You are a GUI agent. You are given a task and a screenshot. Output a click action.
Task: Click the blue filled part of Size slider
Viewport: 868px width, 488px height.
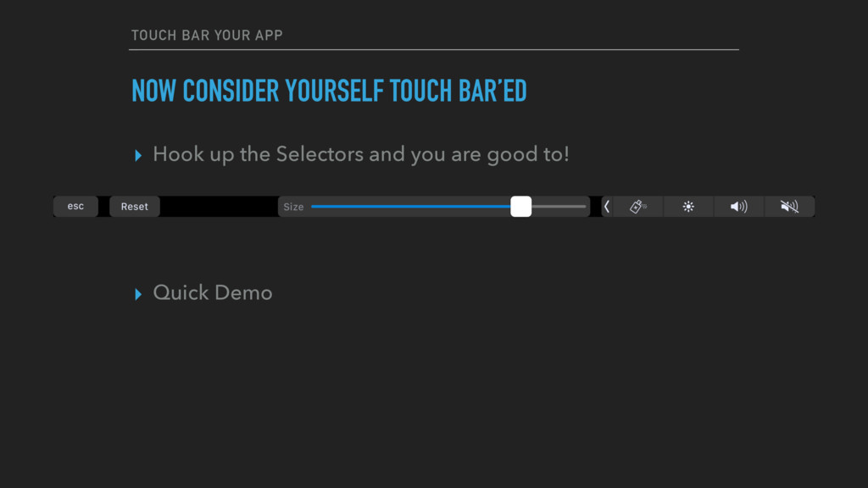pyautogui.click(x=411, y=207)
